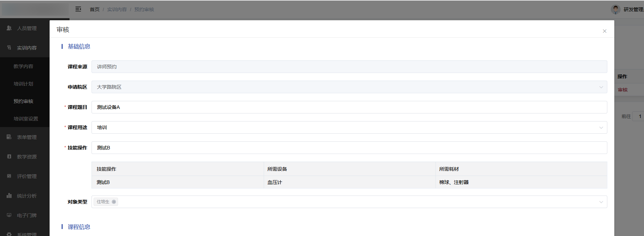Click the 审核 link in the 操作 column
Viewport: 644px width, 236px height.
pos(623,90)
